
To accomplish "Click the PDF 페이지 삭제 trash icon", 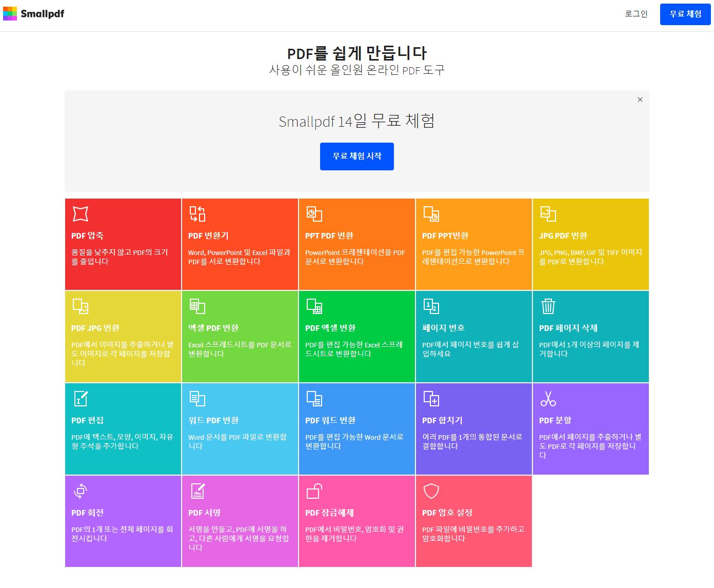I will coord(548,306).
